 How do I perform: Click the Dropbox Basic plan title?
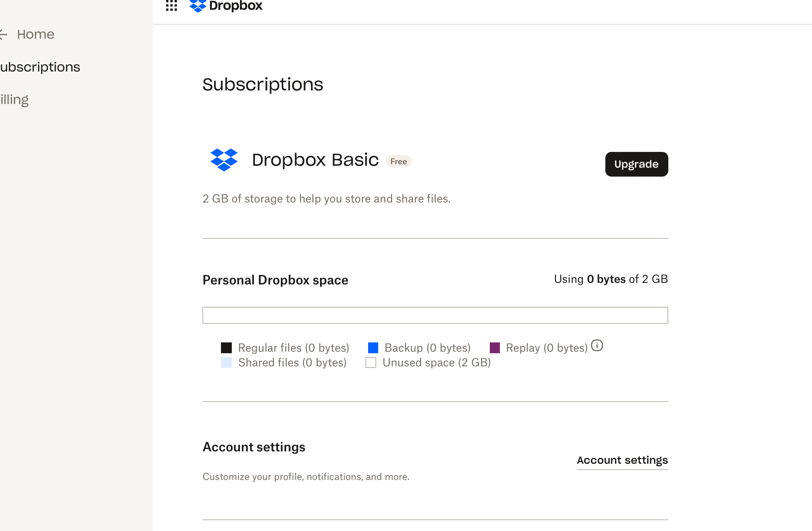click(315, 160)
